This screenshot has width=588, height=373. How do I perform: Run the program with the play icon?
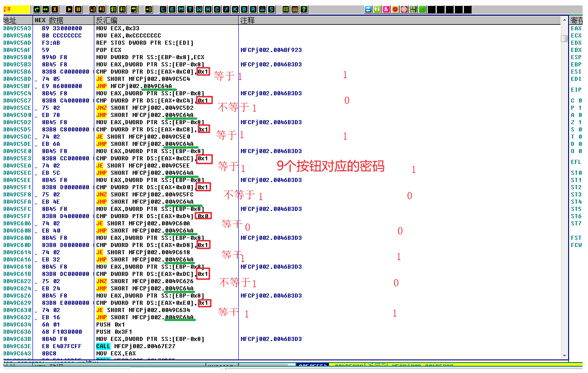click(x=69, y=9)
